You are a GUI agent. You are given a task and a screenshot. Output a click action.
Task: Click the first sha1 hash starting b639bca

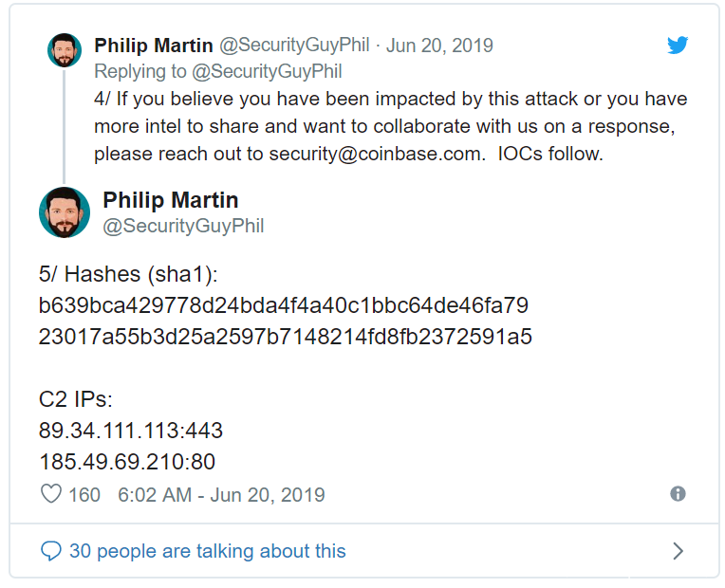click(284, 305)
